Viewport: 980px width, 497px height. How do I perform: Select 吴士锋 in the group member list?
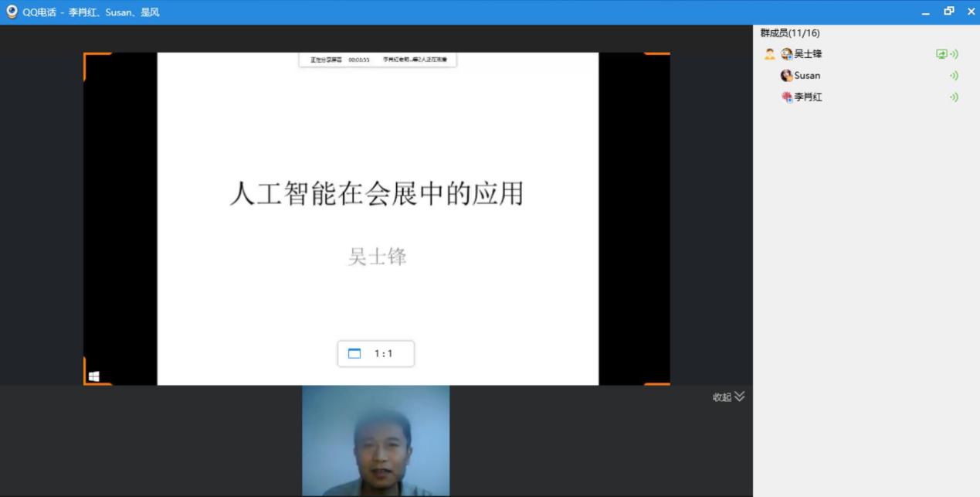(x=808, y=54)
